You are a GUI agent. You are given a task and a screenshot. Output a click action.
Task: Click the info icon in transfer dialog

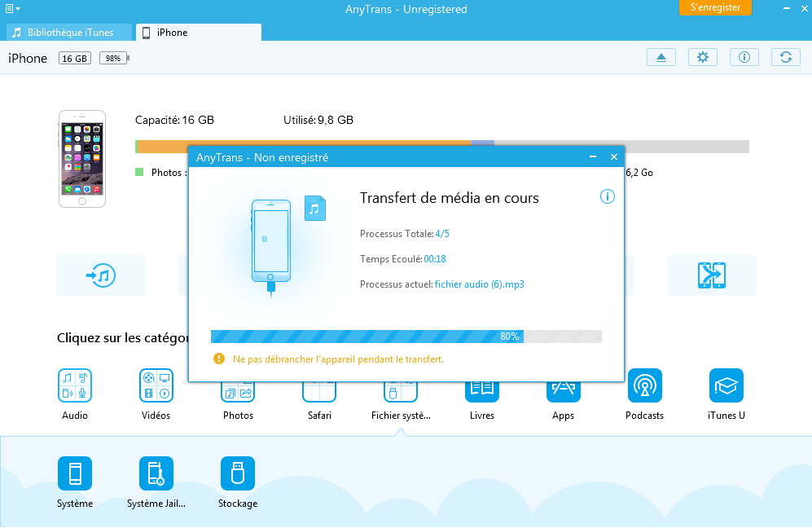tap(608, 196)
